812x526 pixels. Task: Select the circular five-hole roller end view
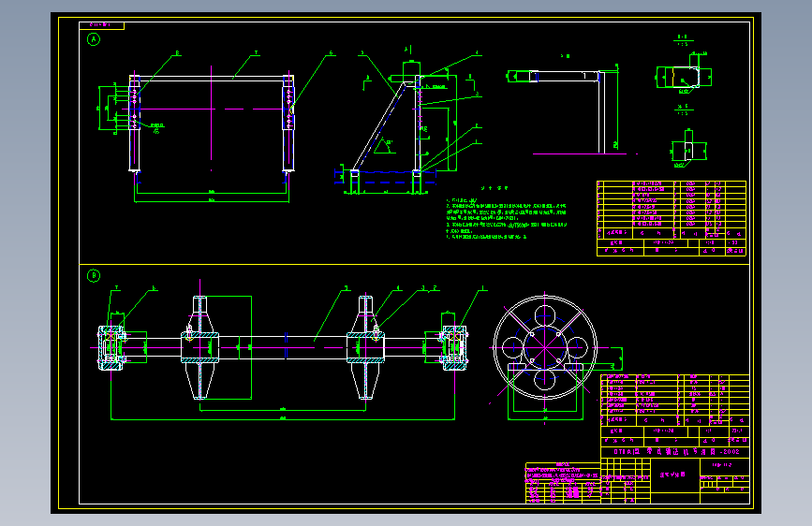[545, 347]
